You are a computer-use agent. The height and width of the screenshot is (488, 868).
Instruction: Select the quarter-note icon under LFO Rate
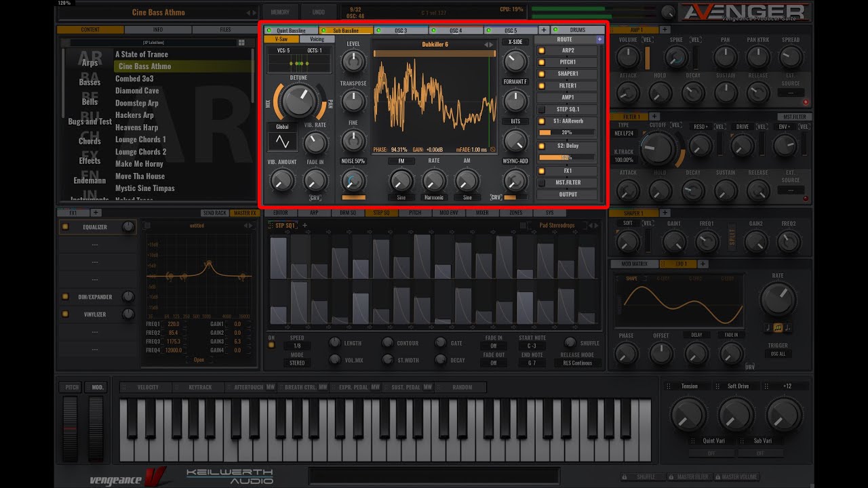pyautogui.click(x=768, y=327)
